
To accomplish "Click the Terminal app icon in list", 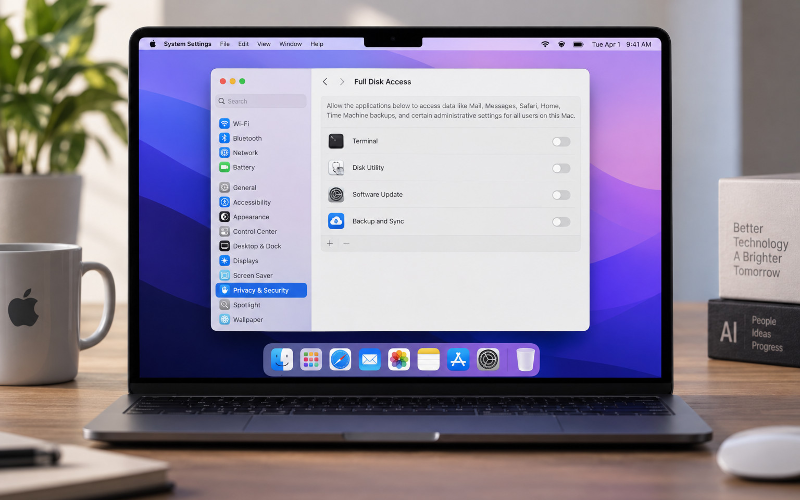I will click(336, 141).
